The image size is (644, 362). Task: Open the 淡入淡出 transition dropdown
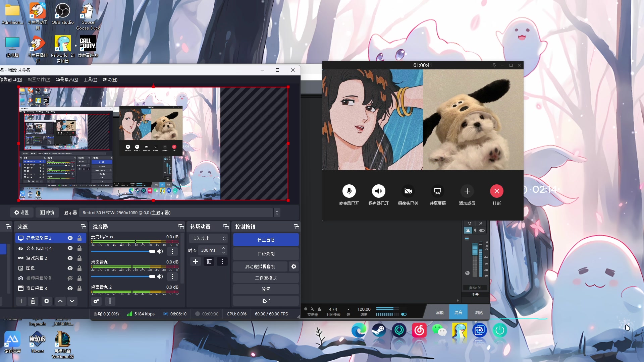208,238
